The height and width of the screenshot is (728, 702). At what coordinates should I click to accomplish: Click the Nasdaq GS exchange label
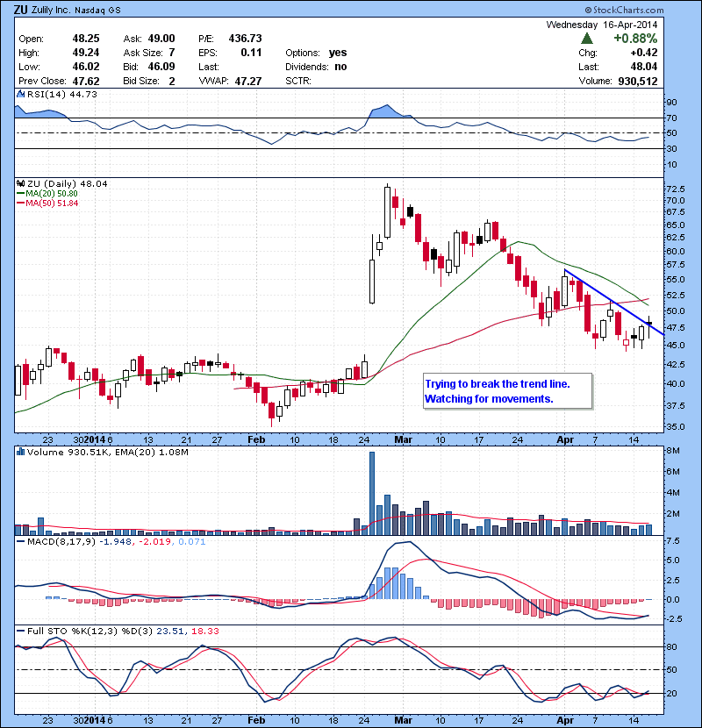point(97,11)
